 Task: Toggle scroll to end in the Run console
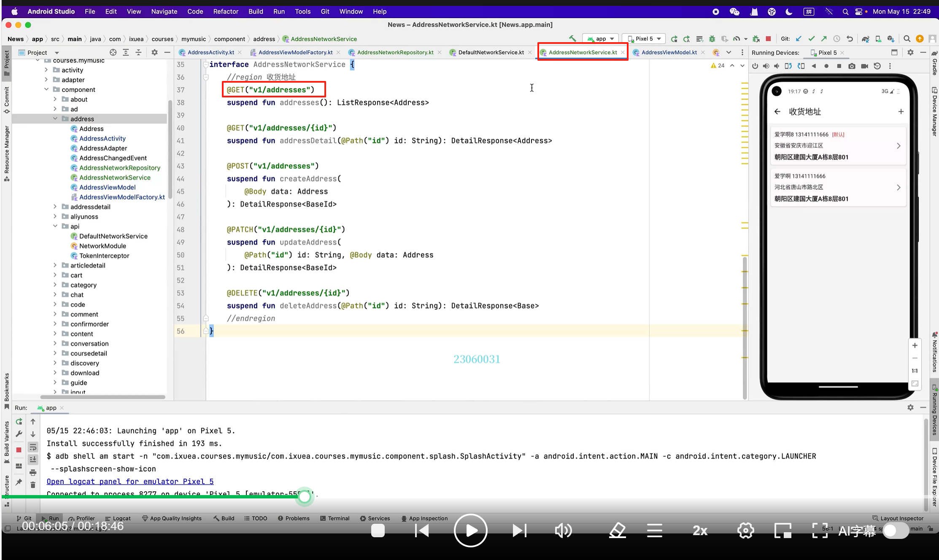pos(33,460)
